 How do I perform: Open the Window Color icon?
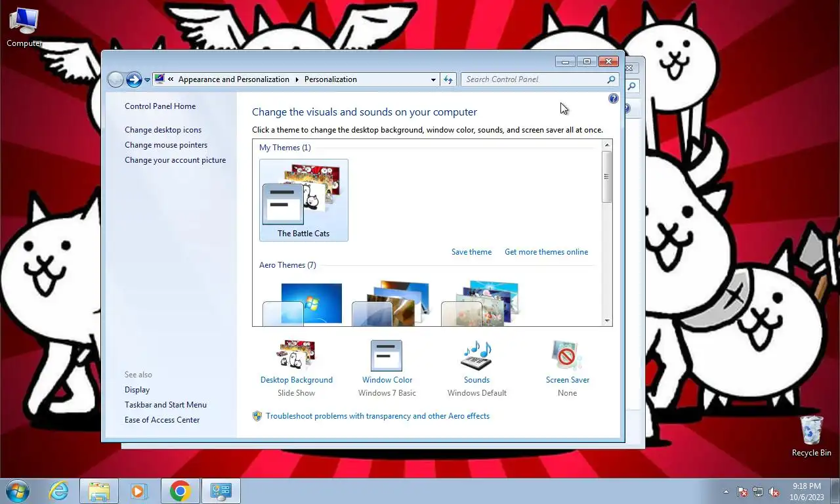pyautogui.click(x=387, y=356)
